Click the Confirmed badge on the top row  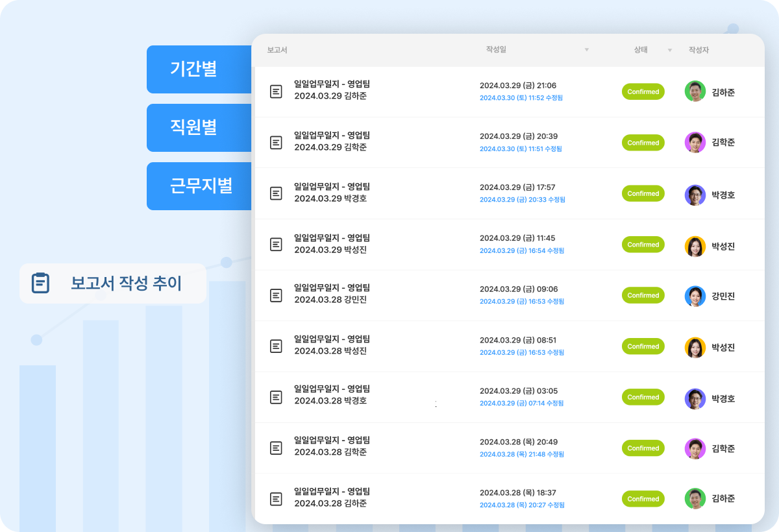point(643,91)
